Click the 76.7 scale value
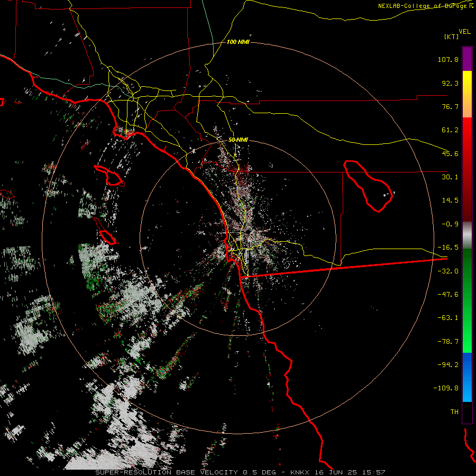The image size is (476, 476). coord(450,106)
